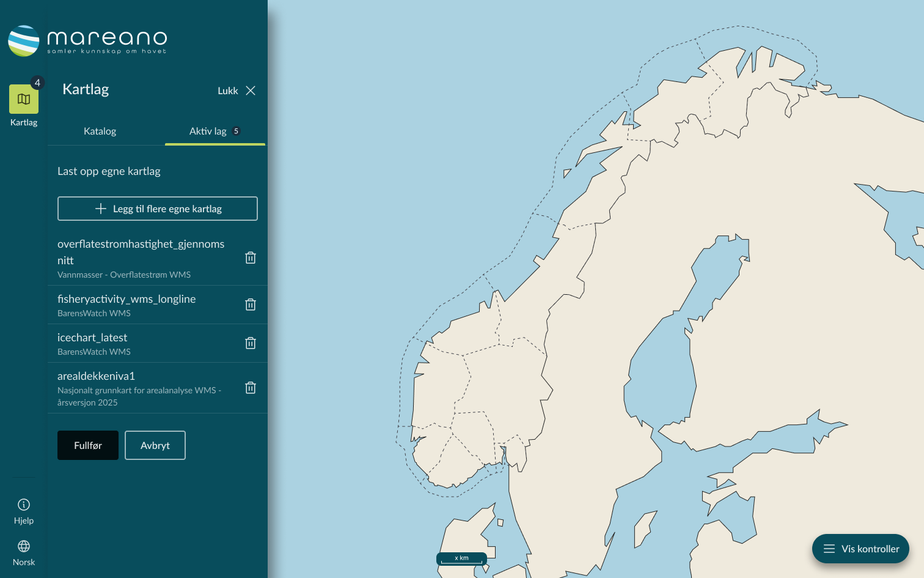Click Legg til flere egne kartlag

158,209
